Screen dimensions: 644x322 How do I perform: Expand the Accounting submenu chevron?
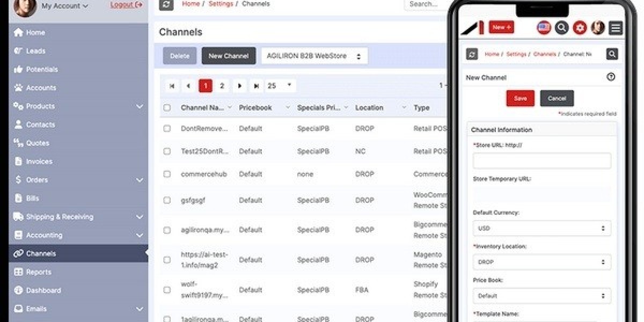pyautogui.click(x=140, y=235)
